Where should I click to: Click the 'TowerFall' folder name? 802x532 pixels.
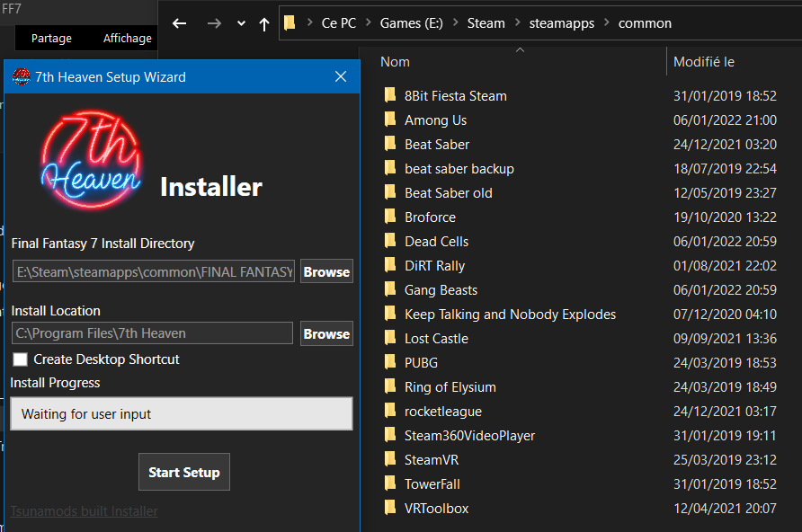click(x=432, y=484)
